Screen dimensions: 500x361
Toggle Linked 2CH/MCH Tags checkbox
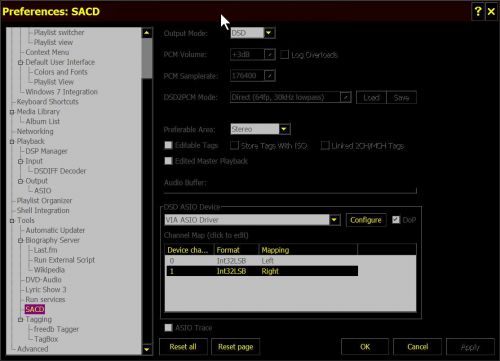(325, 145)
